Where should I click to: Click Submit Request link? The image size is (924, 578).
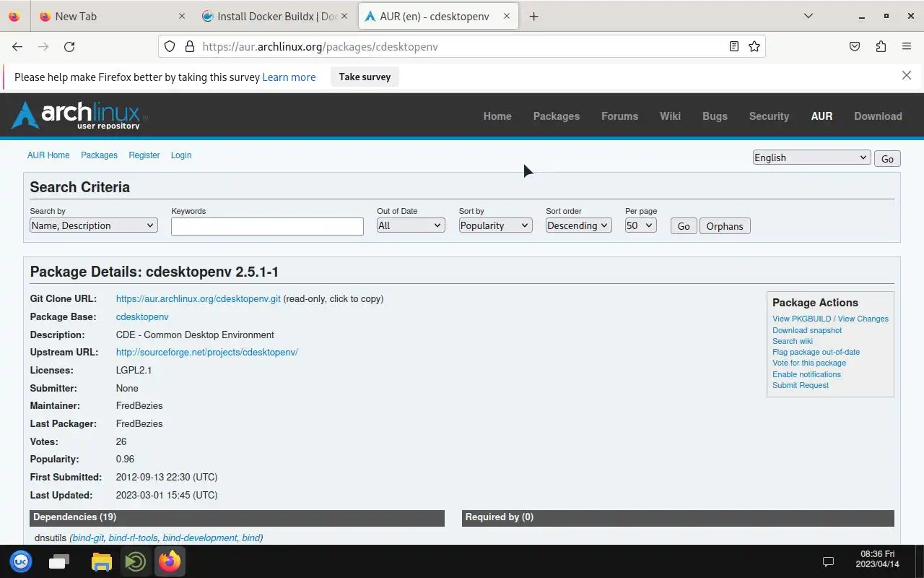pyautogui.click(x=801, y=385)
